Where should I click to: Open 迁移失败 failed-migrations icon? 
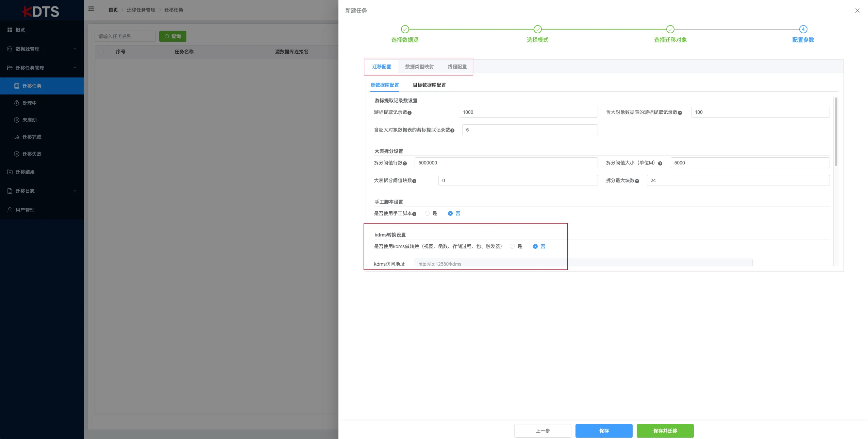(x=17, y=154)
